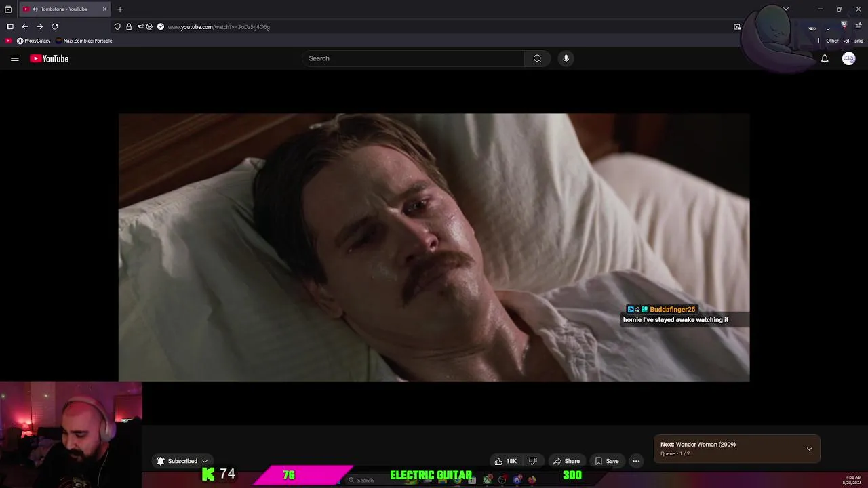Click the autoplay blocked icon in address bar
Image resolution: width=868 pixels, height=488 pixels.
coord(149,26)
